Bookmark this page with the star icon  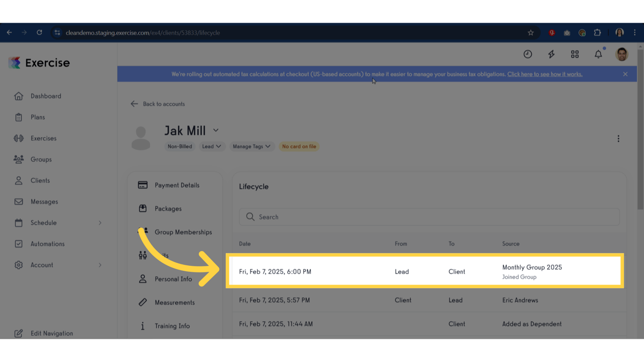[531, 33]
